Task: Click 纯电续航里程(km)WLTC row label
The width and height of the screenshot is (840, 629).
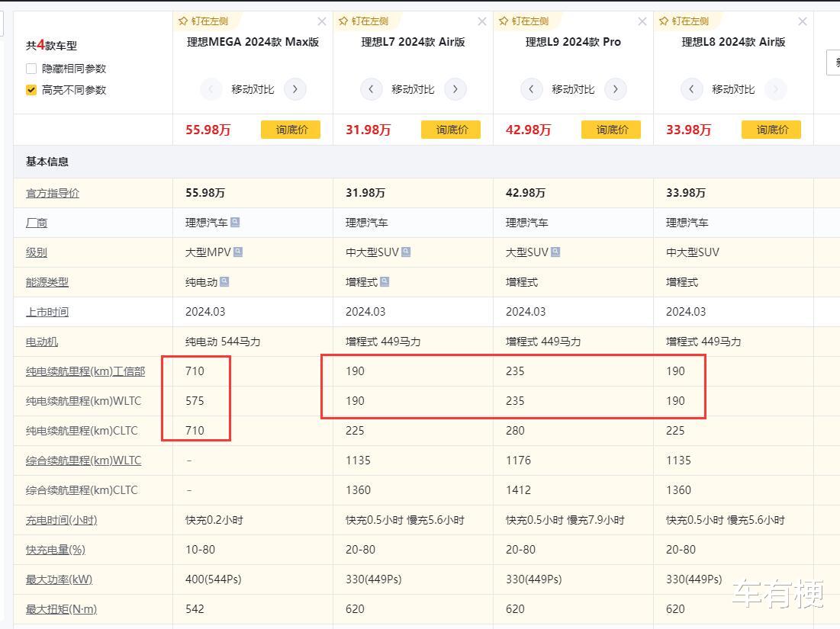Action: pos(84,401)
